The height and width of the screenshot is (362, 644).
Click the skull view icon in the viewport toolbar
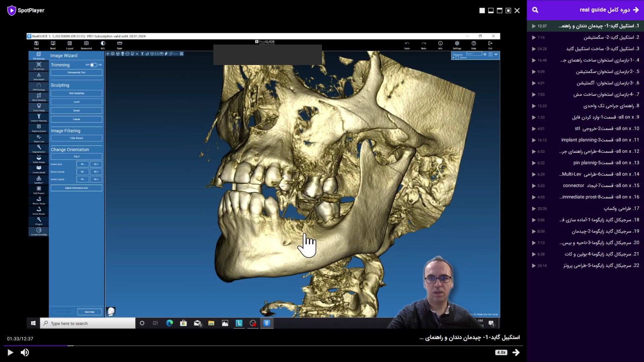coord(122,54)
